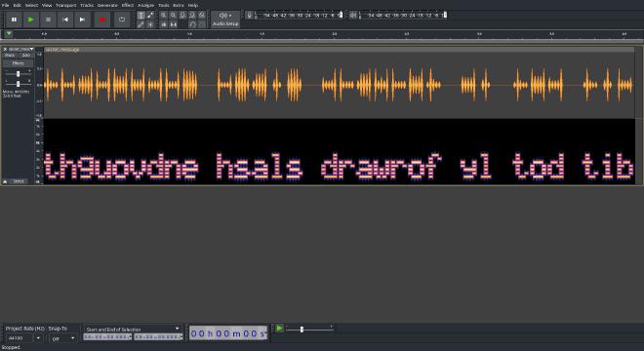
Task: Click the playback level meter bar
Action: point(403,16)
